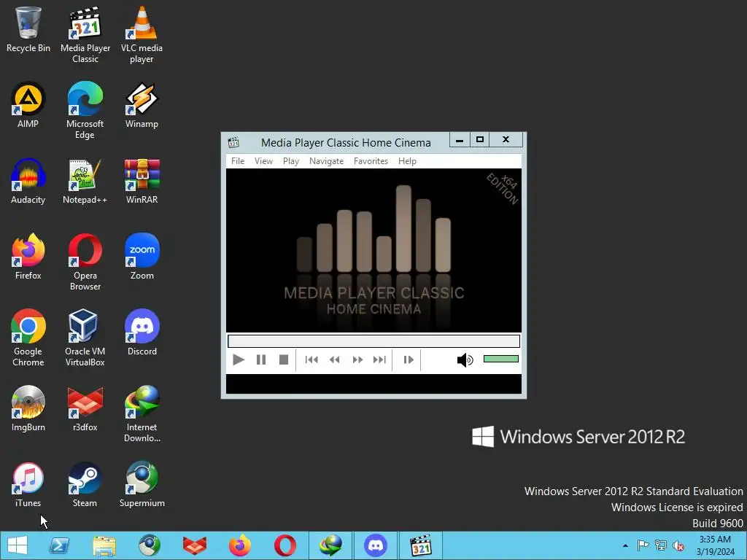Skip to previous track in the player
Viewport: 747px width, 560px height.
click(x=311, y=359)
